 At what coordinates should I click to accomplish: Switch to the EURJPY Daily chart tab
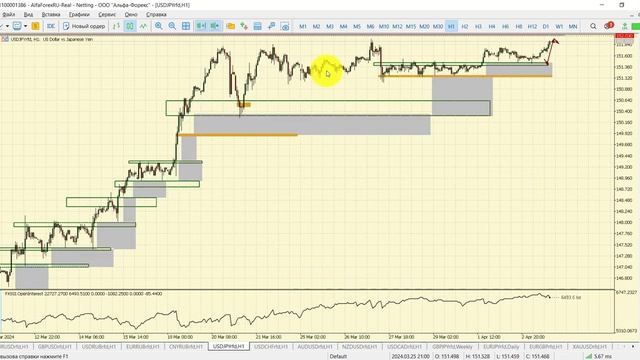501,347
